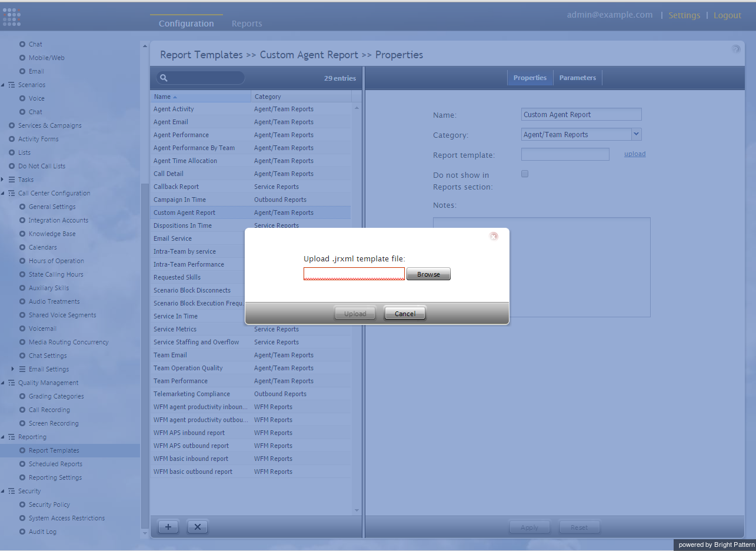Open Do Not Call Lists
This screenshot has height=551, width=756.
point(41,166)
